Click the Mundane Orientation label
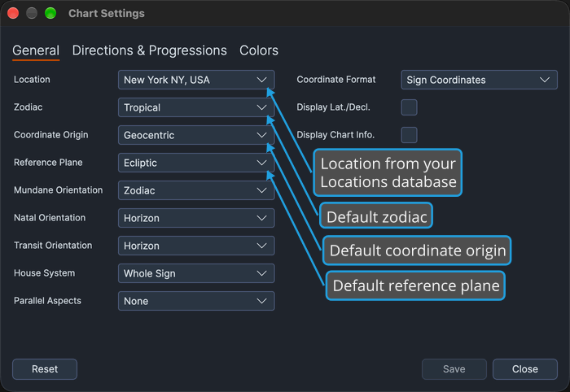 (58, 189)
